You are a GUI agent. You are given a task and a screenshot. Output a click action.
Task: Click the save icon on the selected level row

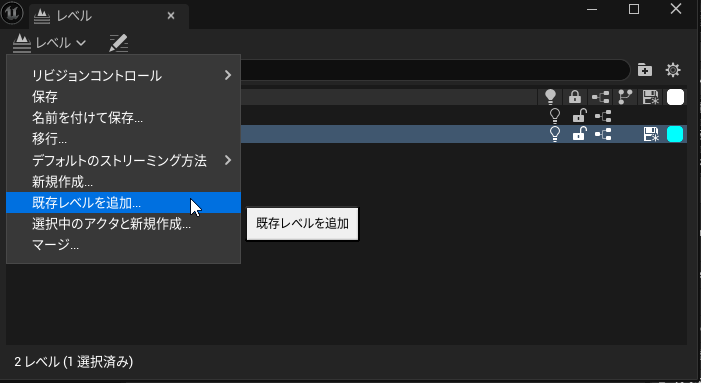651,134
